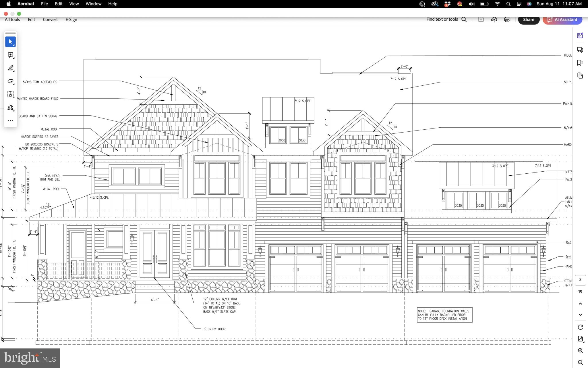This screenshot has height=368, width=588.
Task: Open more tools ellipsis in toolbar
Action: (10, 120)
